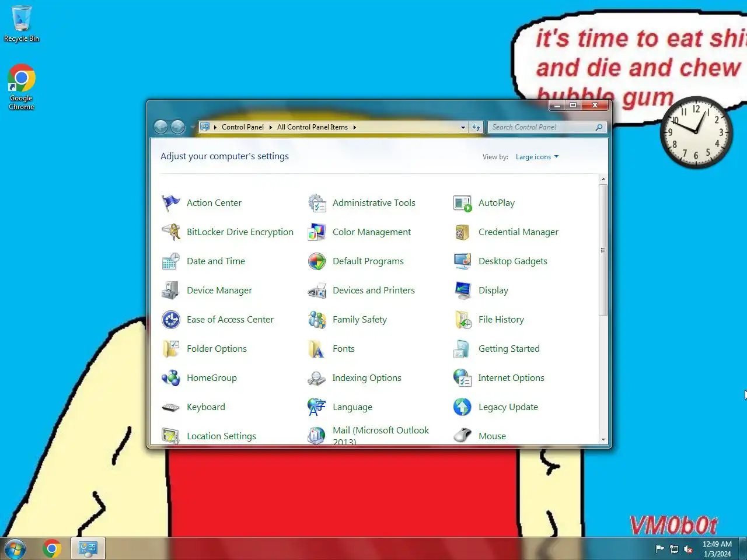
Task: Click the Action Center link text
Action: click(214, 203)
